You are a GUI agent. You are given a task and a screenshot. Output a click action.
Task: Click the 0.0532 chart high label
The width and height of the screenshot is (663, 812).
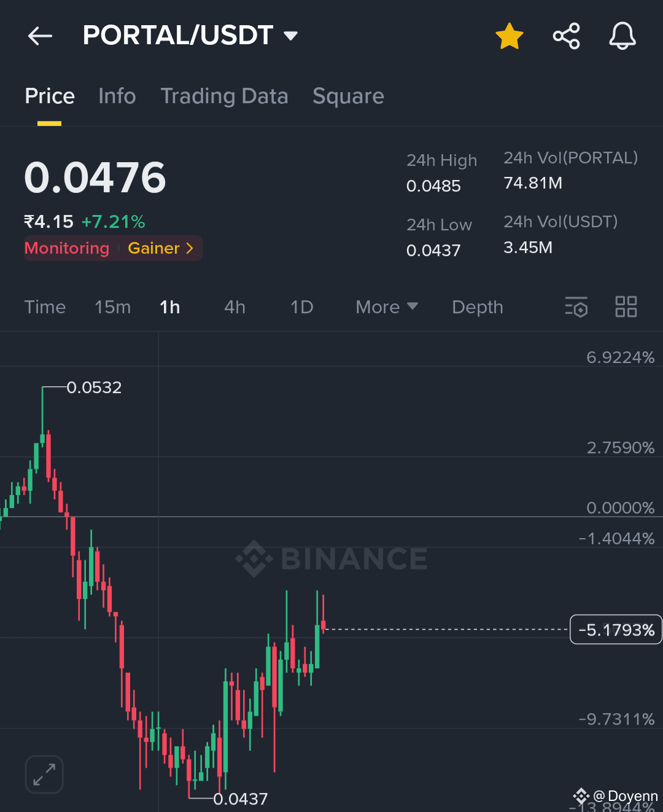point(94,388)
